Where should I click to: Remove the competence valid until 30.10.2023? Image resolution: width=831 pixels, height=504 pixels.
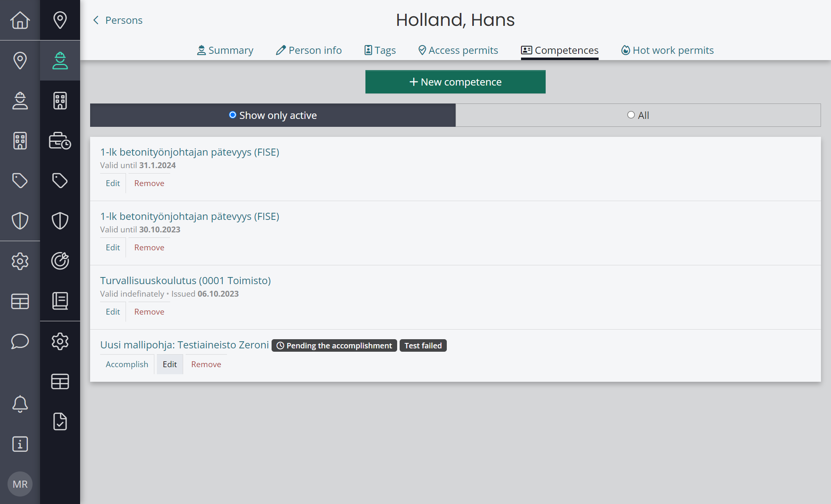click(149, 247)
